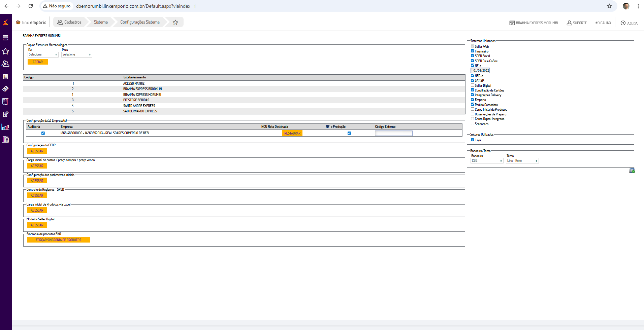644x330 pixels.
Task: Open the Tema dropdown showing Linx - Roxo
Action: 522,161
